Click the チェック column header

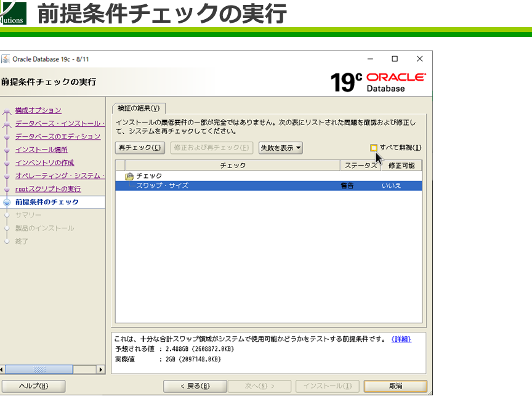pos(233,166)
